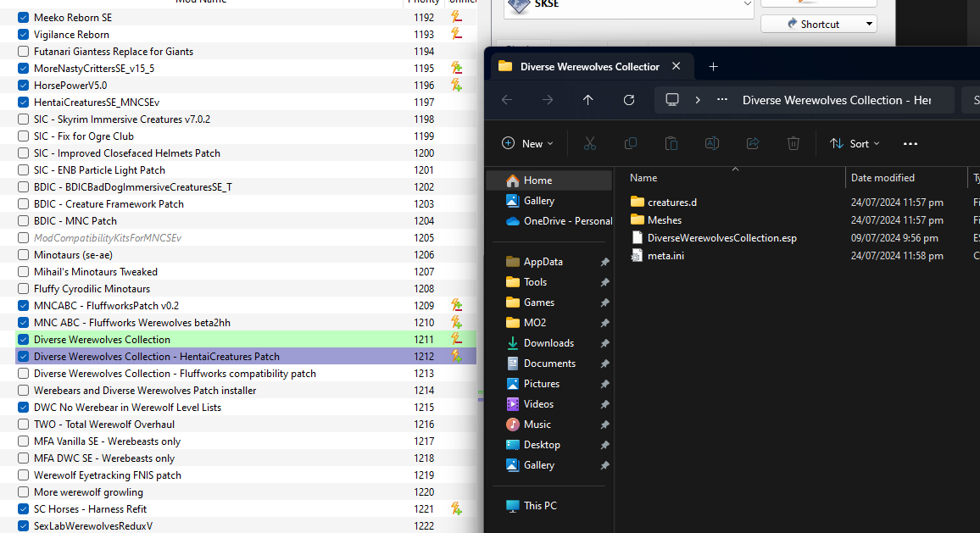
Task: Select Mihail's Minotaurs Tweaked mod row
Action: (x=238, y=272)
